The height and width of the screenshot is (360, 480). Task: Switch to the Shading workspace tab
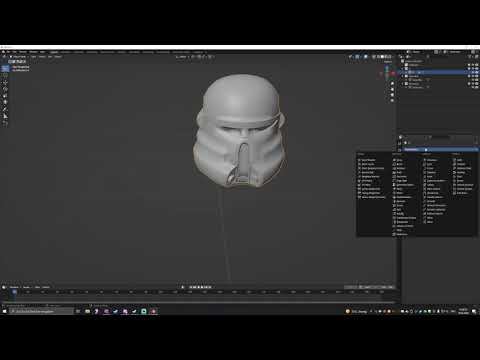coord(122,52)
